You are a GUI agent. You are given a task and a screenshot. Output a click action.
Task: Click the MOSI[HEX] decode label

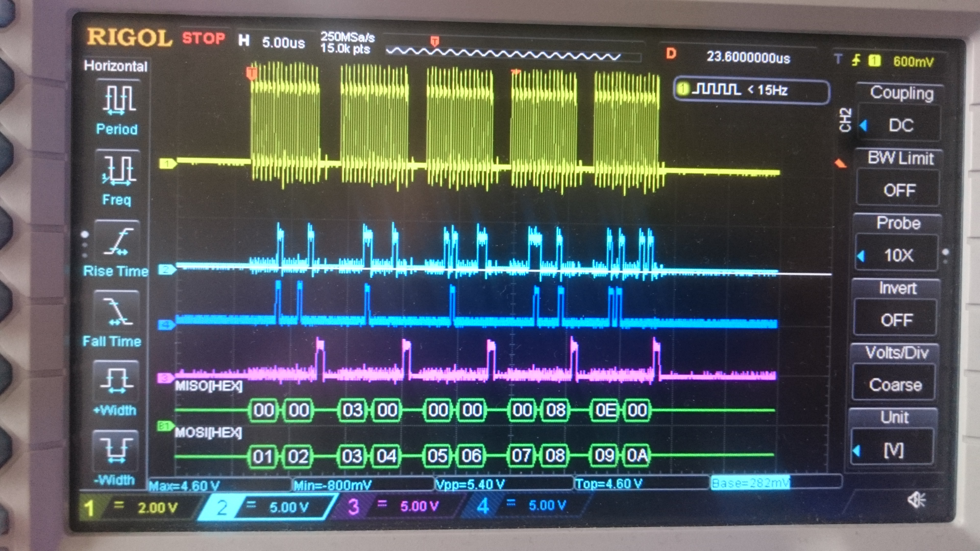coord(208,432)
